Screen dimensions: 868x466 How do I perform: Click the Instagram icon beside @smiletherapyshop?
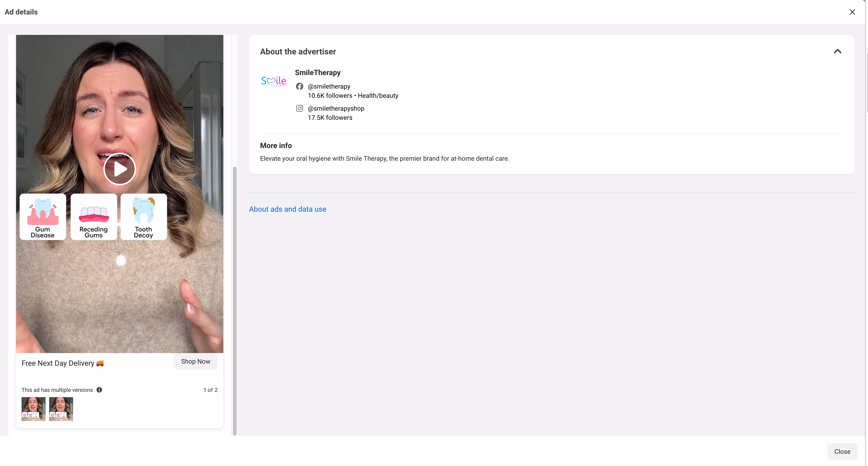[x=300, y=108]
